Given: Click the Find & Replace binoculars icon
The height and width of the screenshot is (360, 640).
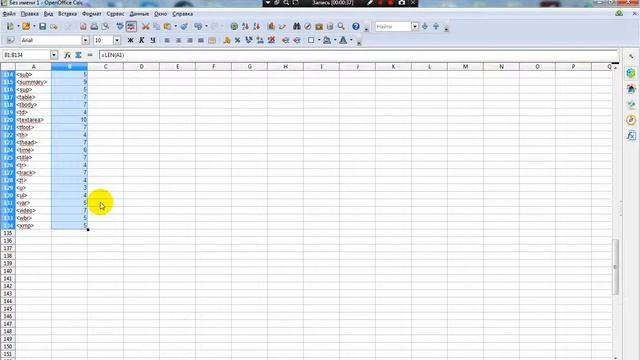Looking at the screenshot, I should click(297, 27).
